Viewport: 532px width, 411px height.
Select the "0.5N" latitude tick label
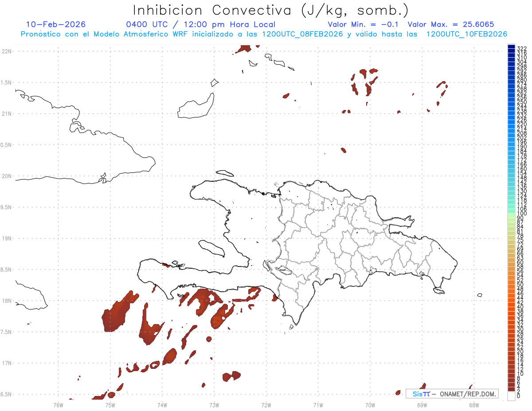[6, 145]
